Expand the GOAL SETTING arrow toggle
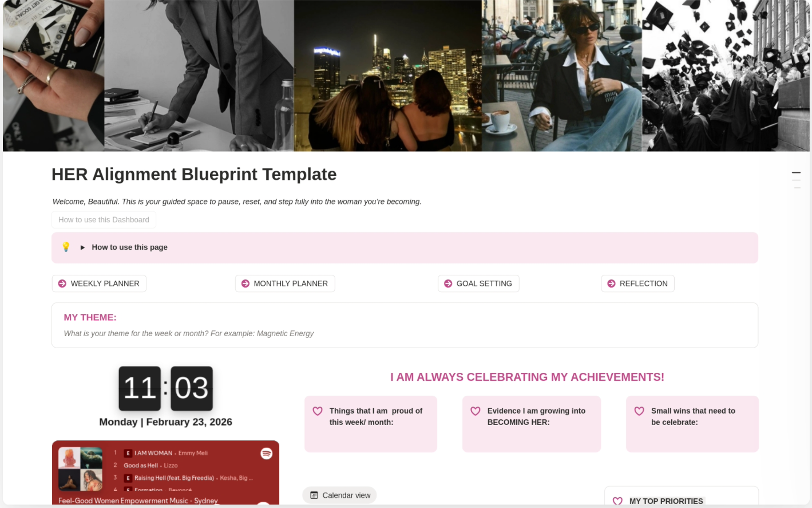812x508 pixels. pyautogui.click(x=448, y=283)
